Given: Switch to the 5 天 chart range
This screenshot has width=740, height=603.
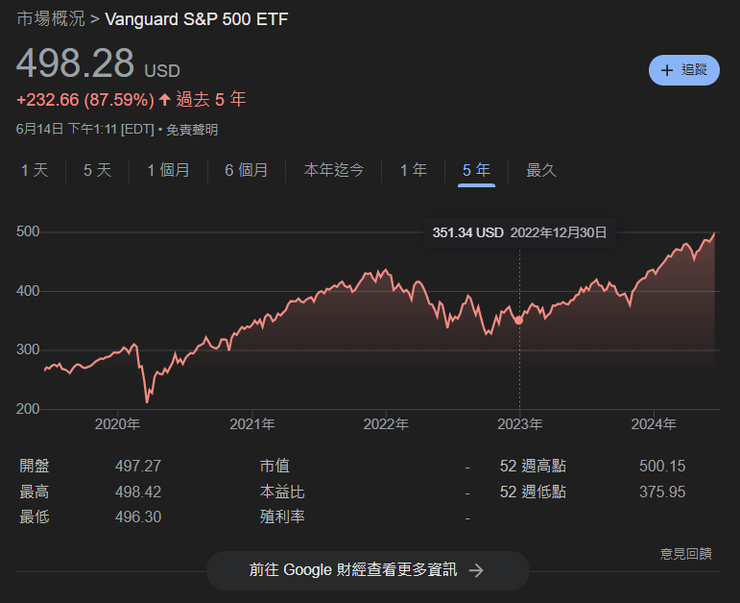Looking at the screenshot, I should pos(97,170).
